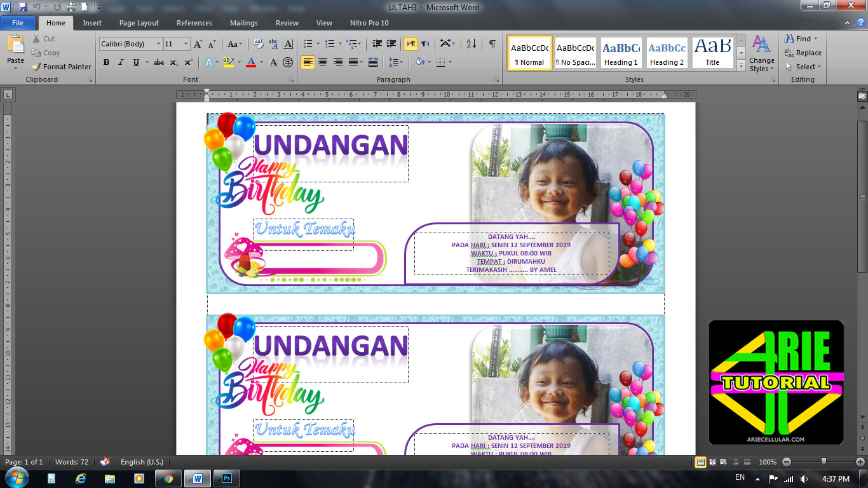Toggle Bold formatting
The image size is (868, 488).
coord(106,62)
